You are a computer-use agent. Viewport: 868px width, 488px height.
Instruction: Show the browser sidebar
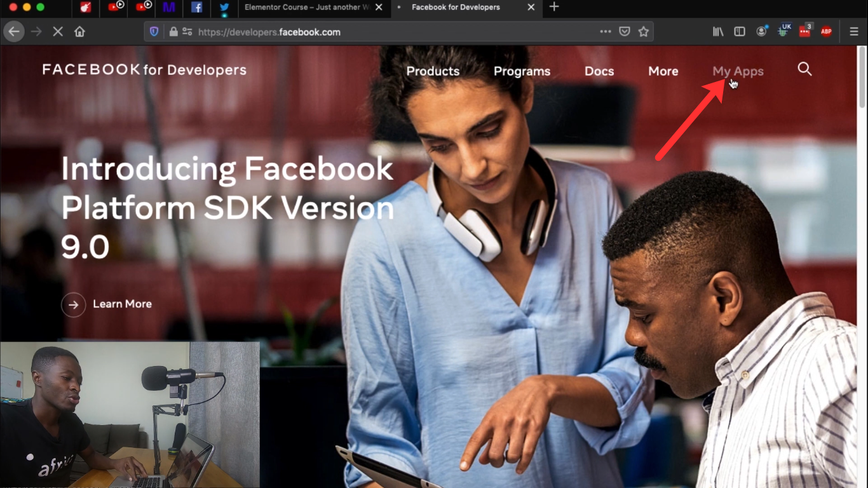[740, 32]
